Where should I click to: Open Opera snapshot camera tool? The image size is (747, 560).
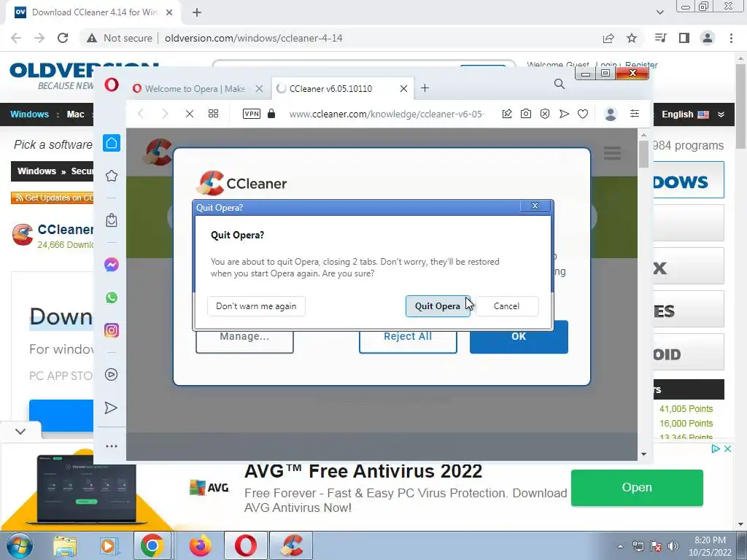coord(526,114)
